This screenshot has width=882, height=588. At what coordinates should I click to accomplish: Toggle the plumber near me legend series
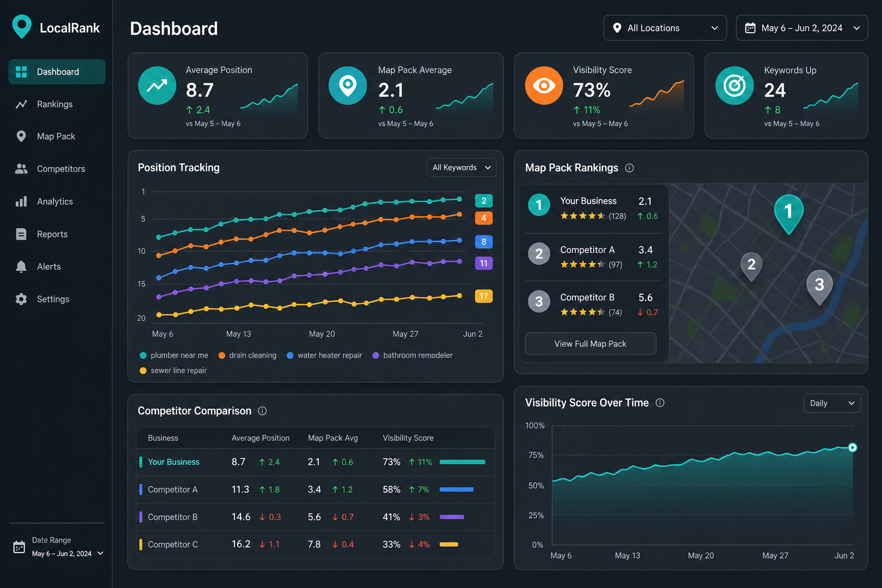coord(174,355)
